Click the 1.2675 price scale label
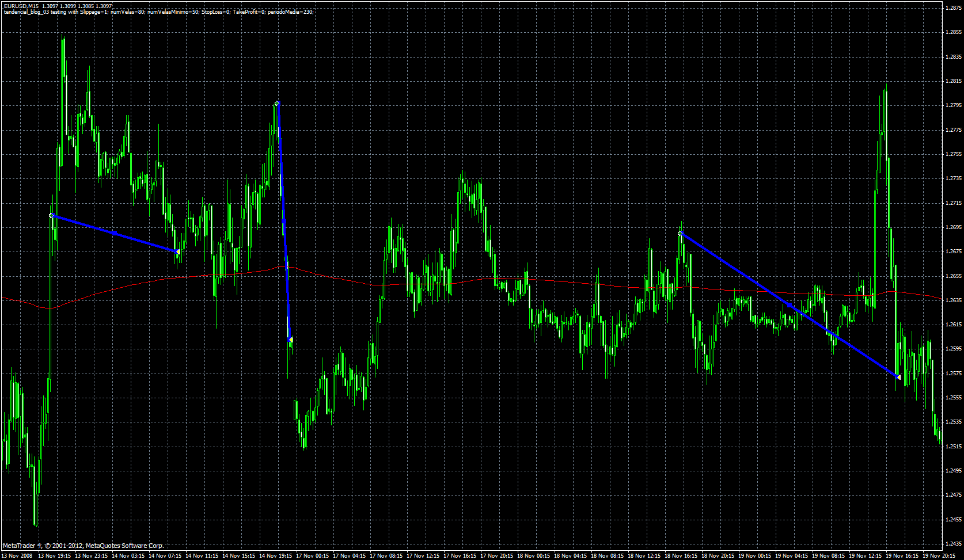 click(x=954, y=252)
